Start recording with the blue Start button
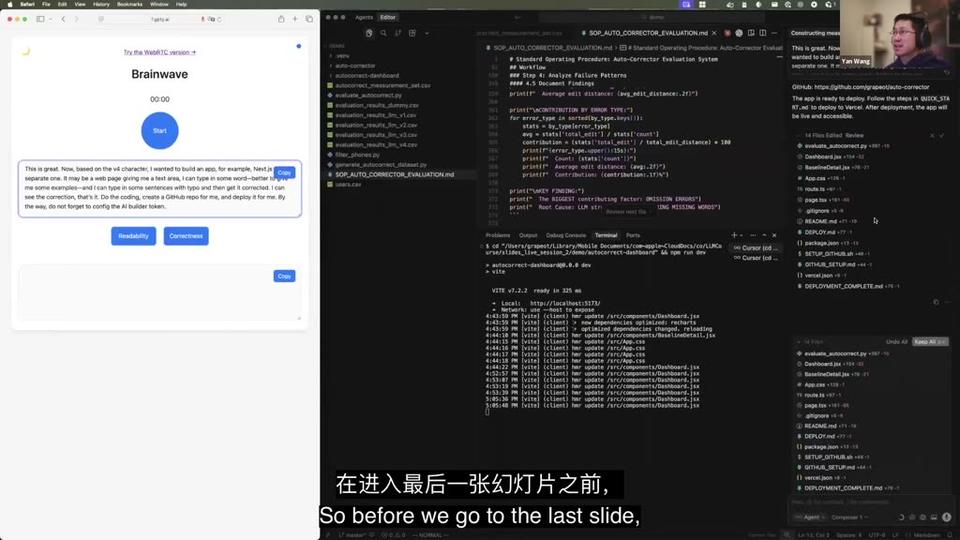 point(160,130)
